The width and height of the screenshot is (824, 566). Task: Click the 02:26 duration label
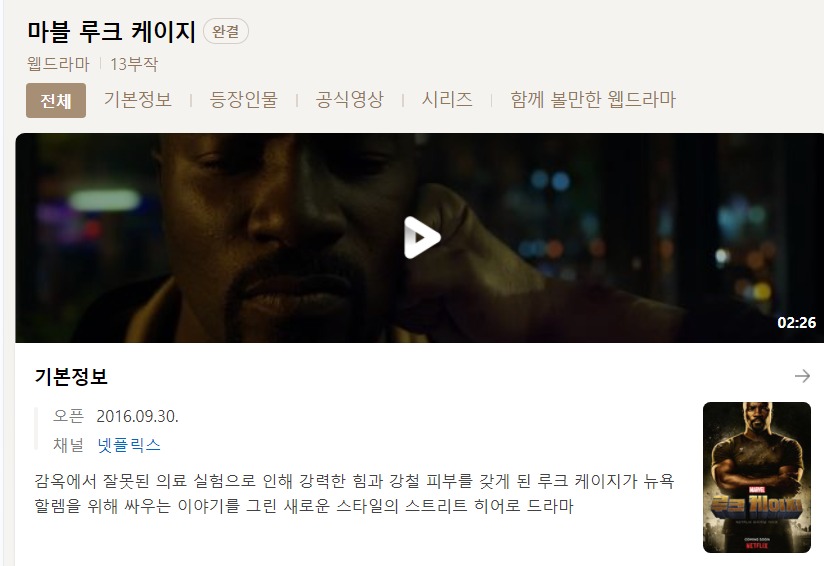797,322
